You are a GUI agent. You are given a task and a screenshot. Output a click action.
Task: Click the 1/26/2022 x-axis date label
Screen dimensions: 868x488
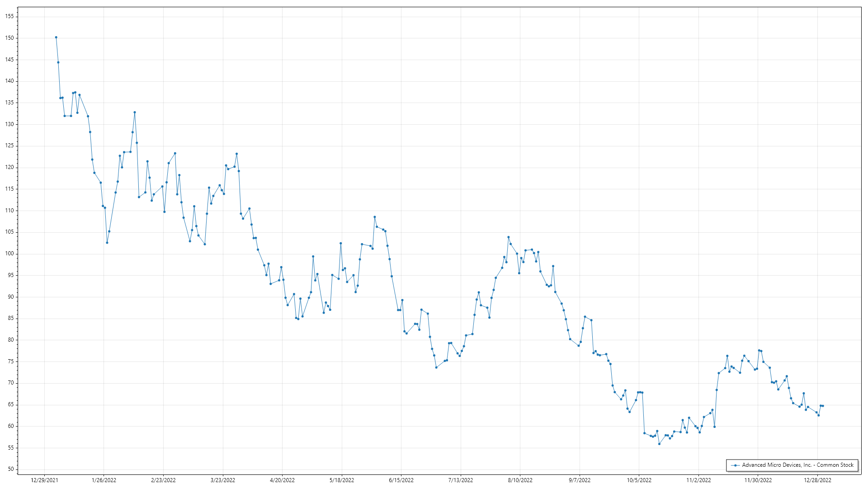coord(104,480)
